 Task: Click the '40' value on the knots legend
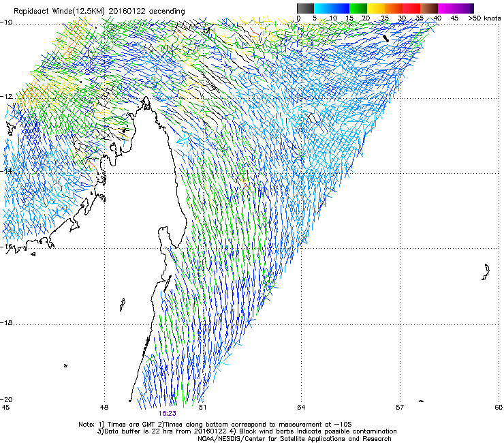coord(437,18)
